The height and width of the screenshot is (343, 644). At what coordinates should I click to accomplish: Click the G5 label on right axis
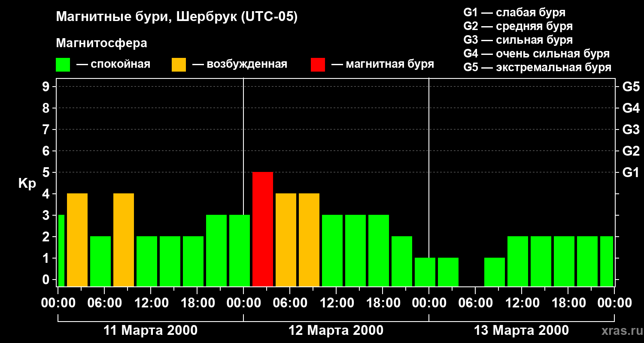pyautogui.click(x=631, y=87)
